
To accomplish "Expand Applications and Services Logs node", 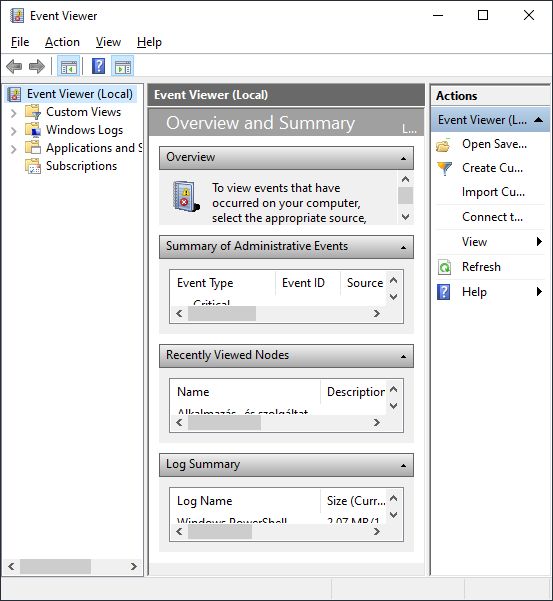I will coord(13,149).
